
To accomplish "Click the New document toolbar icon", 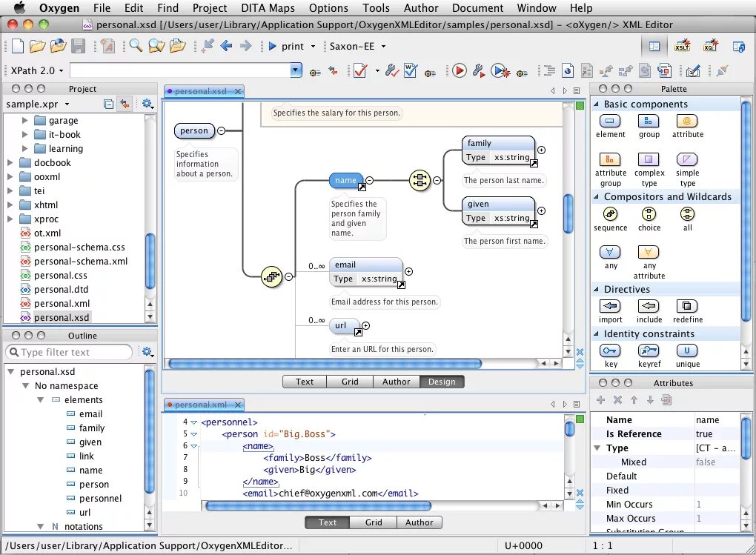I will [x=17, y=46].
